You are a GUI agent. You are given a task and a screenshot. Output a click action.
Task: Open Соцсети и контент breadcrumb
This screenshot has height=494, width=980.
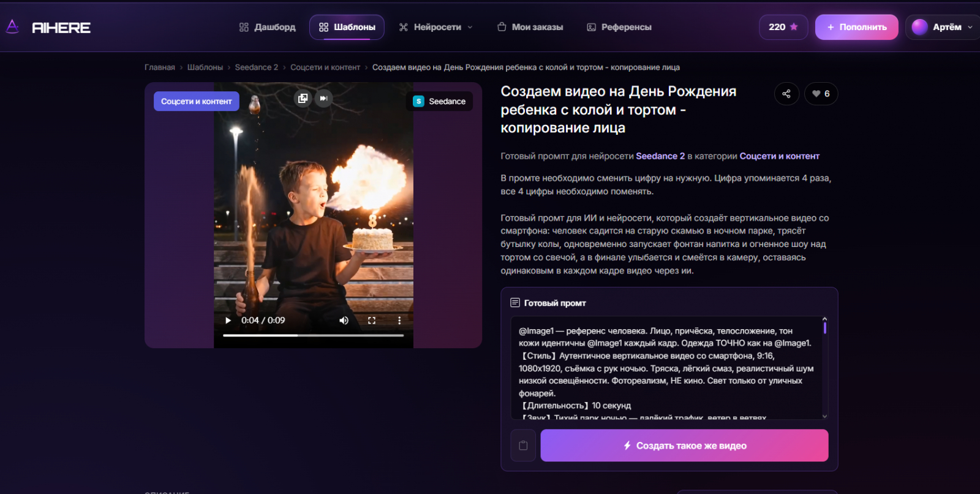coord(325,67)
